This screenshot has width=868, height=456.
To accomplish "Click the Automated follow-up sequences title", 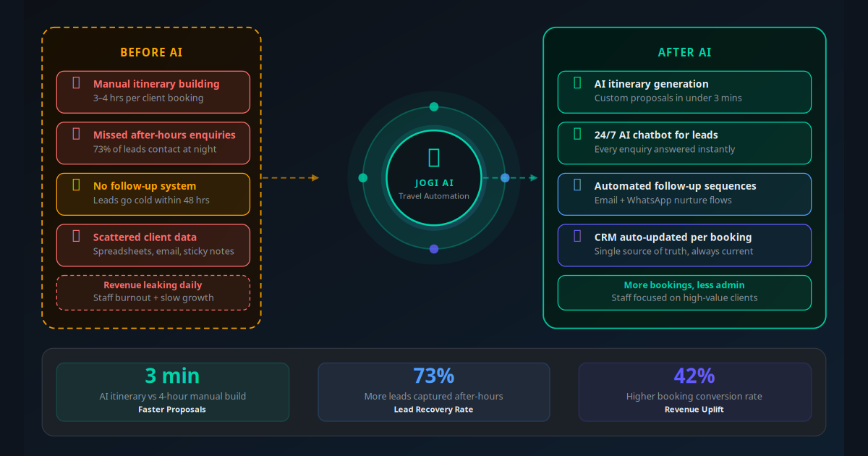I will click(676, 186).
